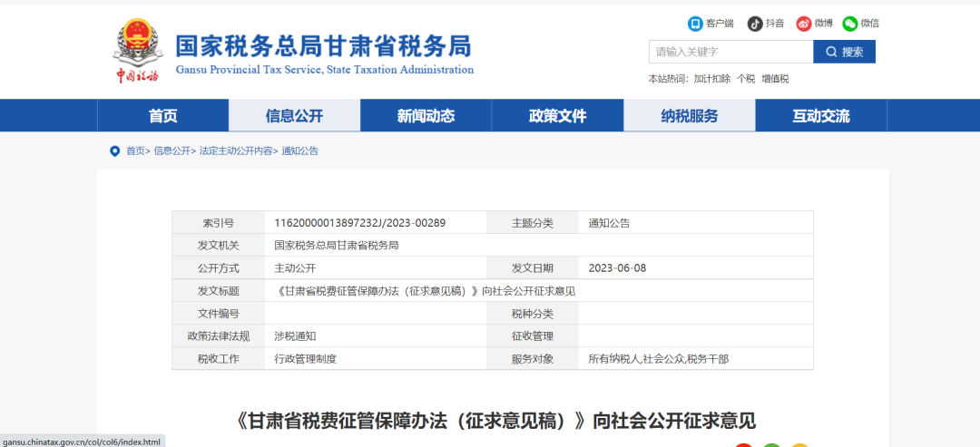Click the 税收工作 label cell
This screenshot has height=447, width=980.
tap(219, 359)
